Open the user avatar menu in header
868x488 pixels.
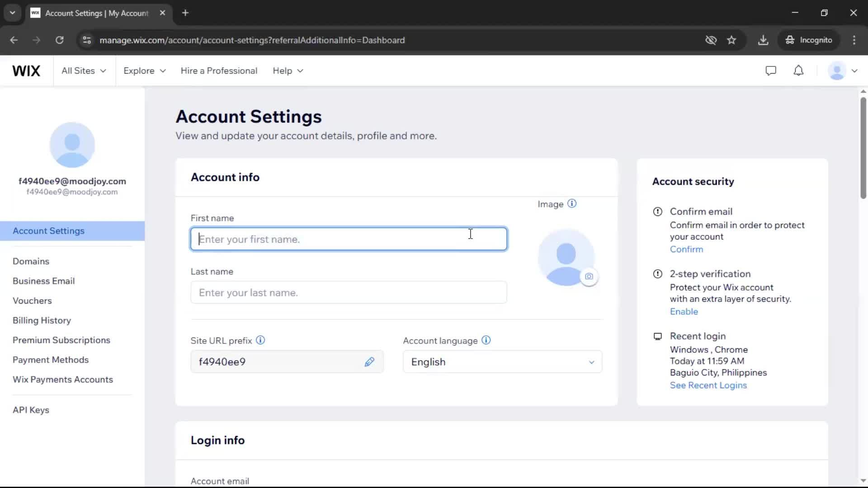[x=837, y=71]
